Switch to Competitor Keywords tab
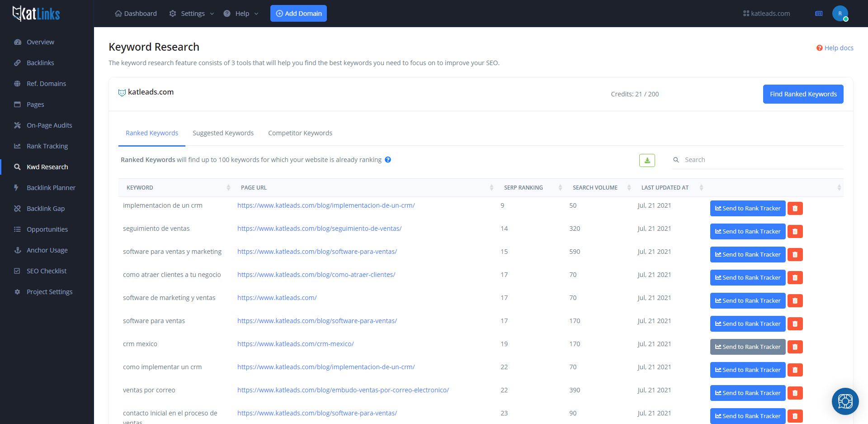The width and height of the screenshot is (868, 424). point(300,133)
